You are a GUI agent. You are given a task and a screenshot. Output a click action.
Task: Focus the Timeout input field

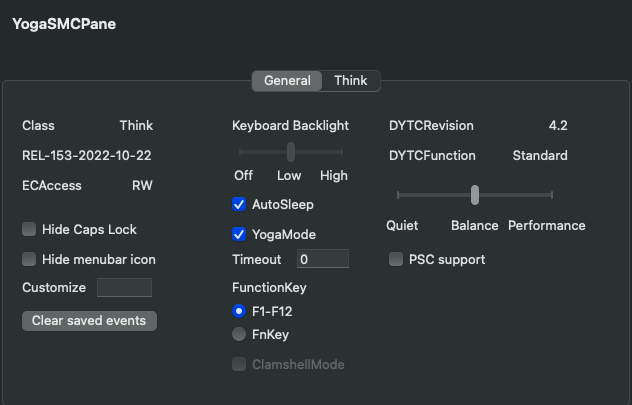pos(323,259)
